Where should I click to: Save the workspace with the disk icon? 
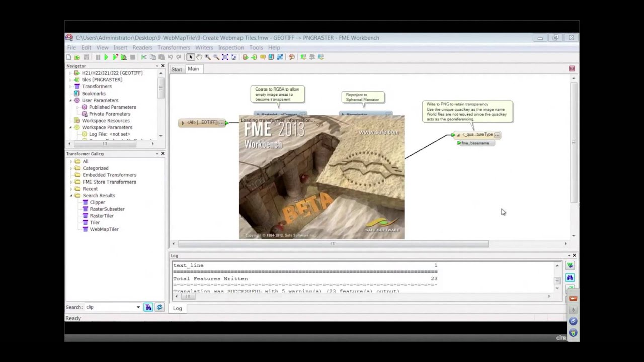[x=86, y=57]
